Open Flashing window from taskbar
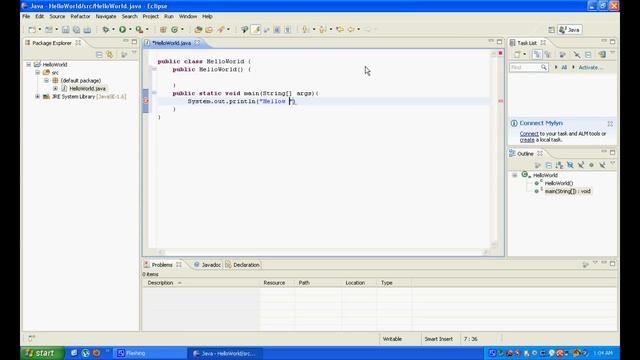 click(x=149, y=353)
